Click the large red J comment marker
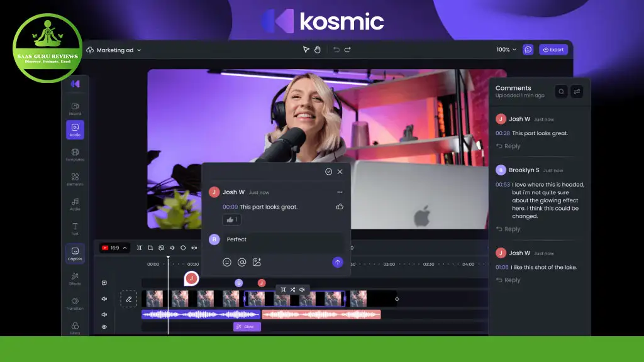Viewport: 644px width, 362px height. point(191,278)
